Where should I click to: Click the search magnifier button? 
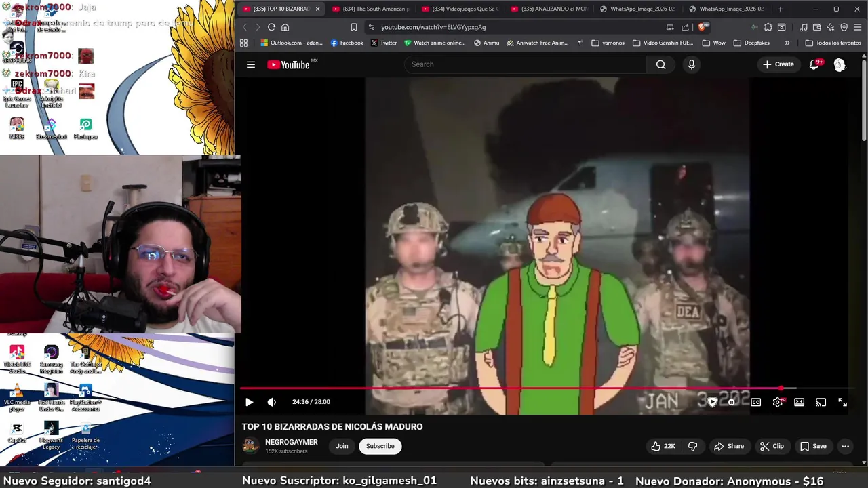coord(661,64)
